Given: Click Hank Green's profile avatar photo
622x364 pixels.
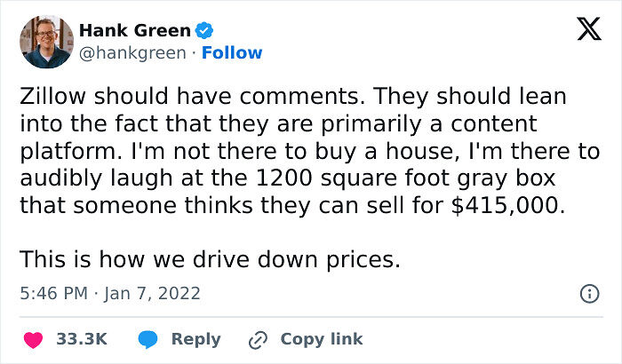Looking at the screenshot, I should pyautogui.click(x=44, y=42).
